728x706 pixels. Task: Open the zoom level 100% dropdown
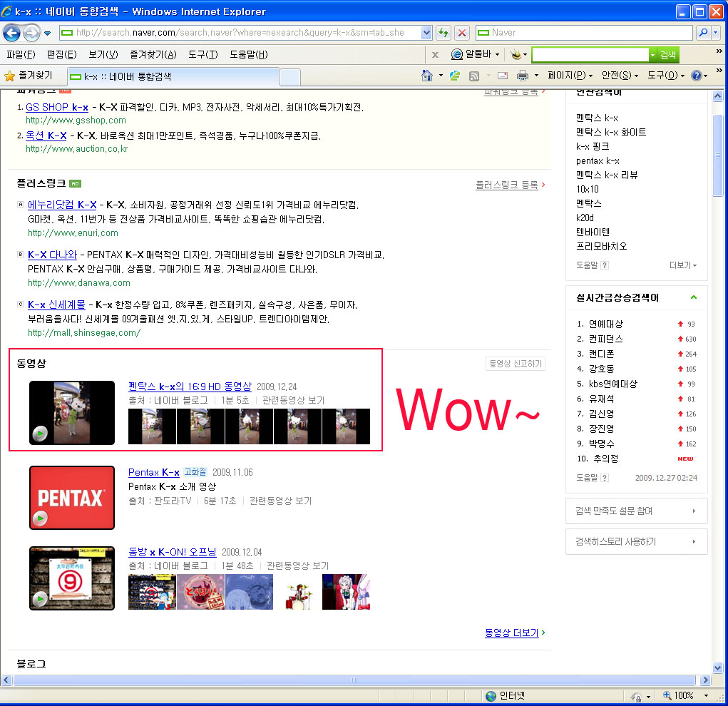click(x=707, y=696)
